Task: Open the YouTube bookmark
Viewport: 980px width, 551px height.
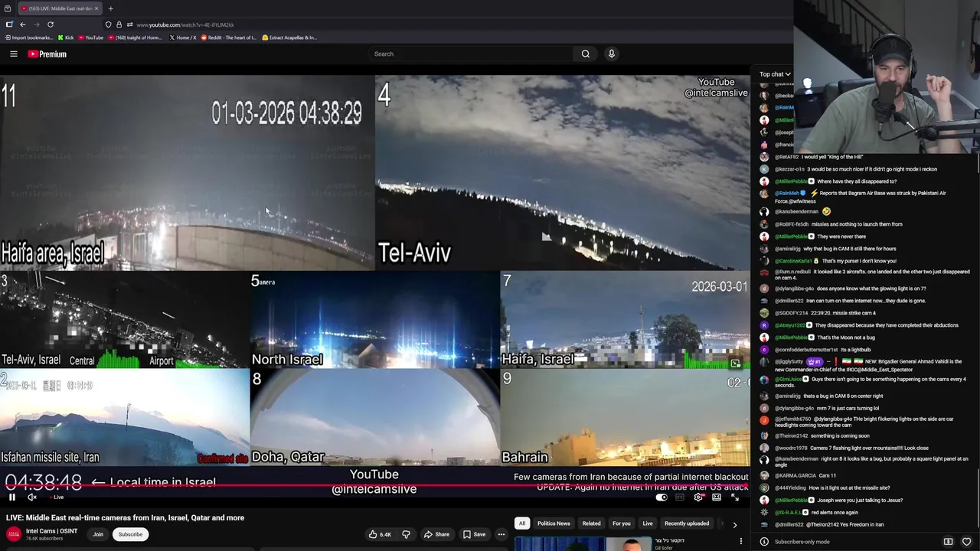Action: coord(91,37)
